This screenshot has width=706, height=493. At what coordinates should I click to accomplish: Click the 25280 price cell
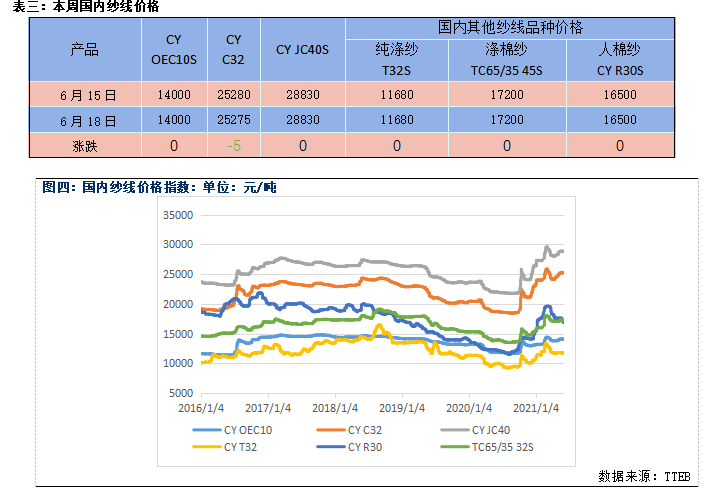[x=234, y=95]
